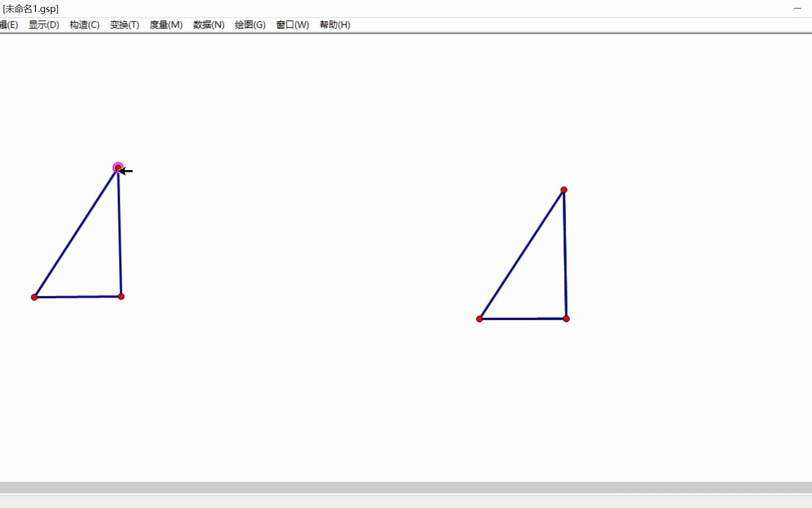
Task: Open the 变换(T) menu
Action: [x=124, y=24]
